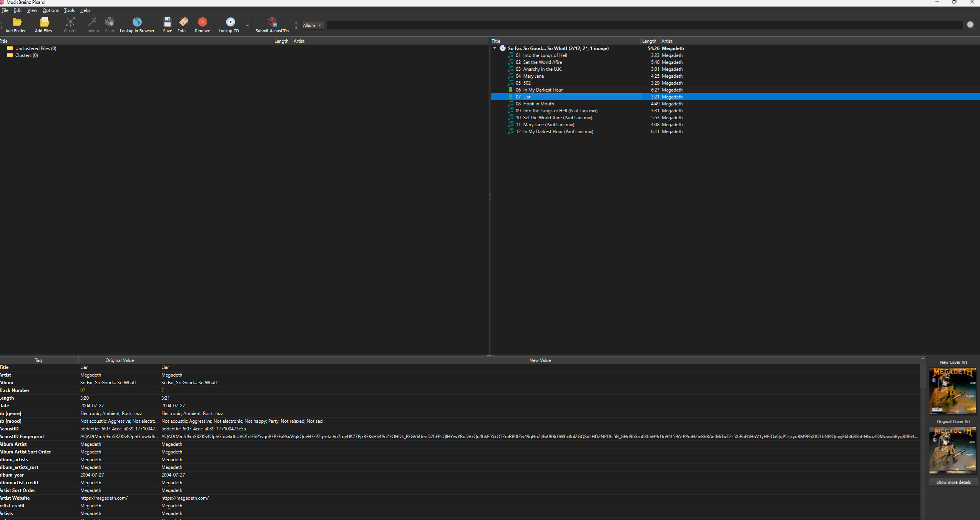Click the note icon beside Into the Lungs of Hell
980x520 pixels.
tap(510, 55)
